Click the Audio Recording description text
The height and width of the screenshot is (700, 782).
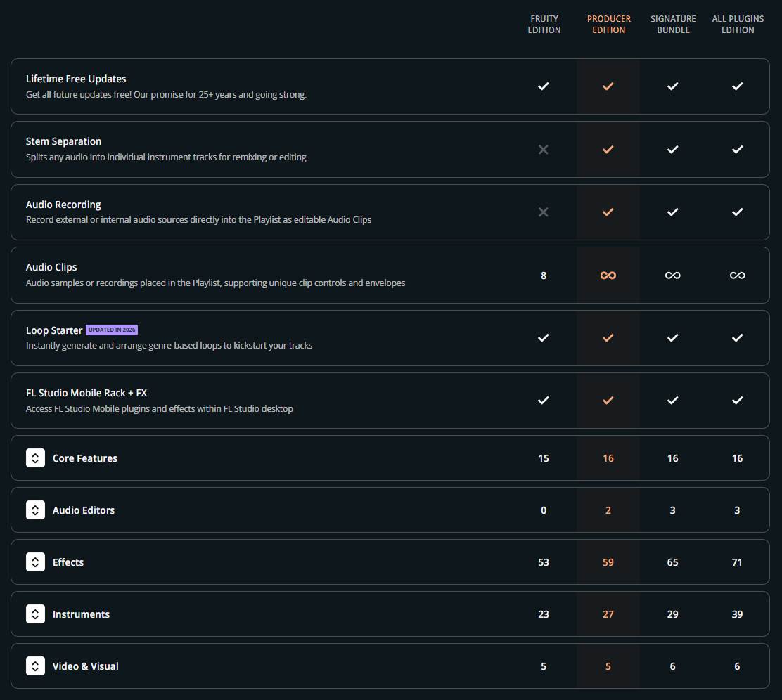click(198, 220)
